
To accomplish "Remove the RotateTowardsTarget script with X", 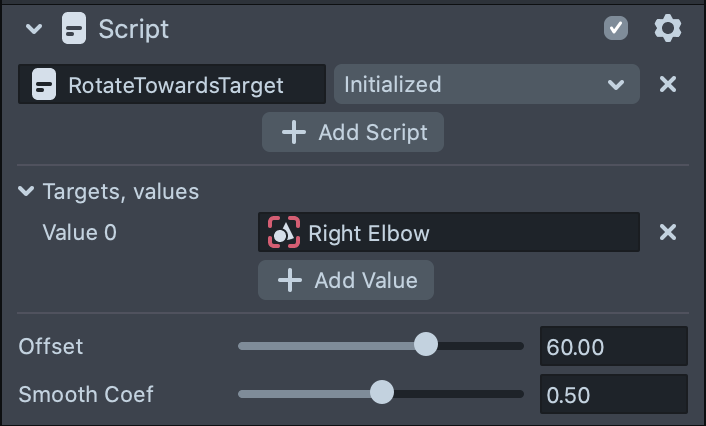I will pyautogui.click(x=668, y=85).
